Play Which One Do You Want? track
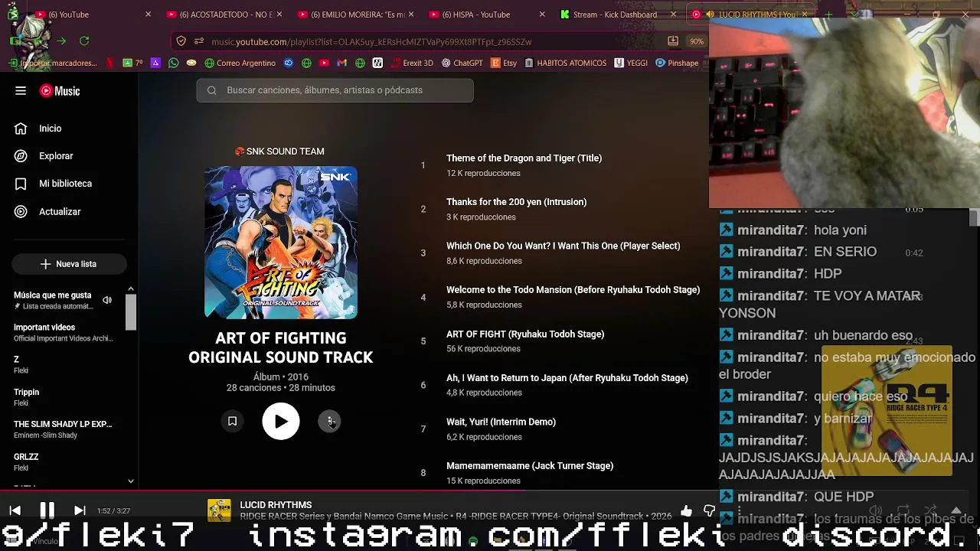The width and height of the screenshot is (980, 551). tap(563, 246)
